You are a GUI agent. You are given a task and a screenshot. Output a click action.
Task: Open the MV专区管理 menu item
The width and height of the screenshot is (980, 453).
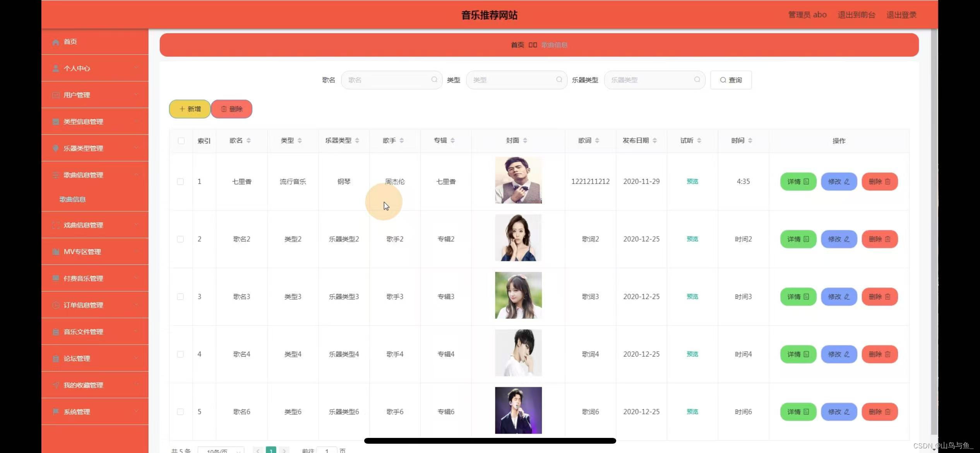[x=82, y=252]
